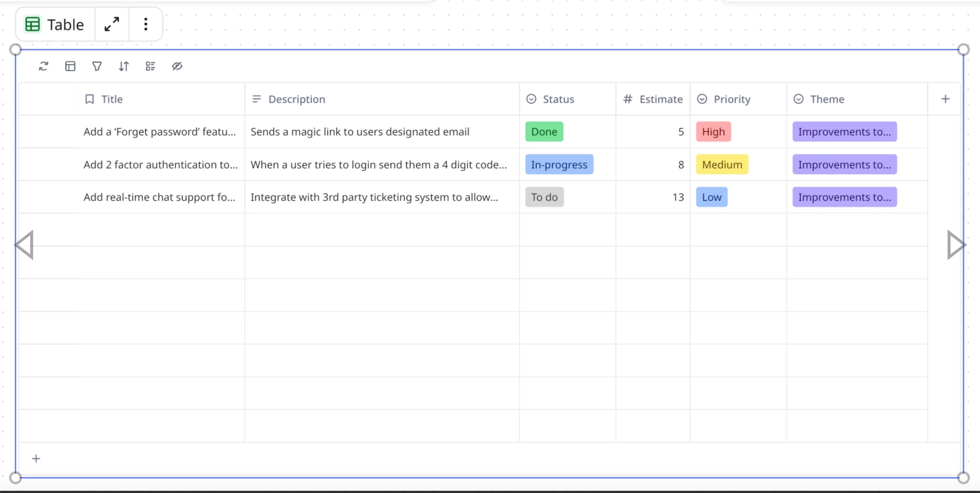Click theme tag in 2 factor authentication row
Viewport: 980px width, 493px height.
click(x=845, y=164)
